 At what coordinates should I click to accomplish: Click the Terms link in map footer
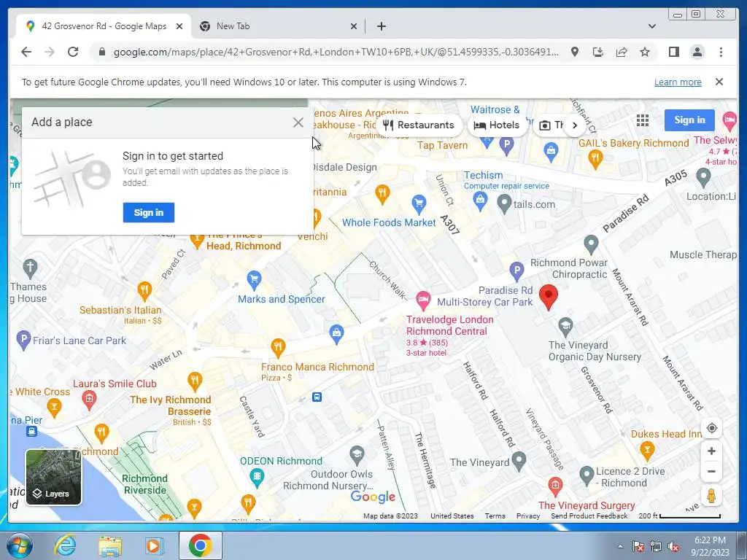pos(495,516)
